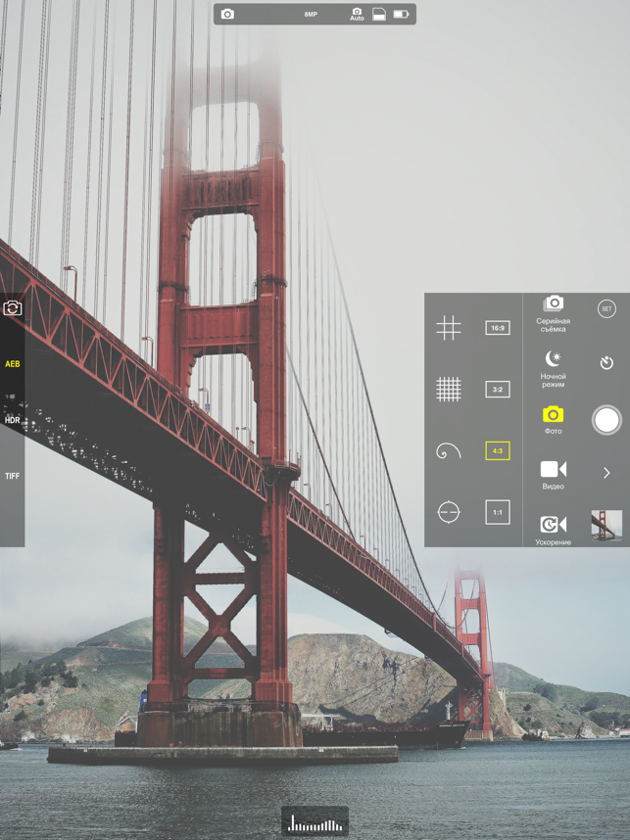Select the Фото photo mode
The width and height of the screenshot is (630, 840).
(x=553, y=420)
